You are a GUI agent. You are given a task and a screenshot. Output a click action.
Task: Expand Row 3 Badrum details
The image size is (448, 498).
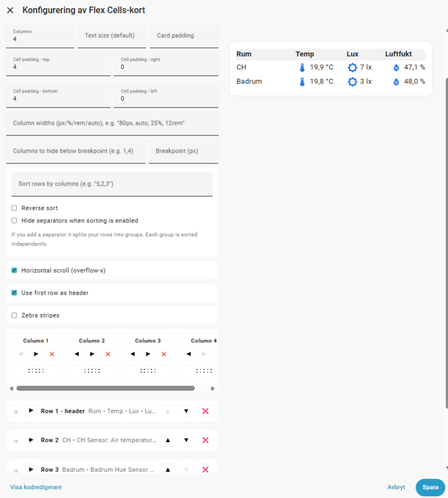pos(31,469)
